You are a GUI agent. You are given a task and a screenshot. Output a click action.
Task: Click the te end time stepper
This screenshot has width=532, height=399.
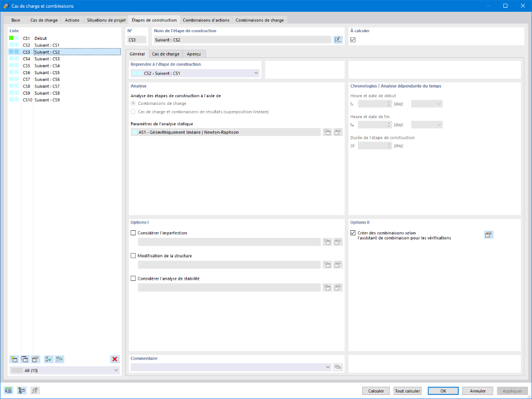pyautogui.click(x=389, y=125)
